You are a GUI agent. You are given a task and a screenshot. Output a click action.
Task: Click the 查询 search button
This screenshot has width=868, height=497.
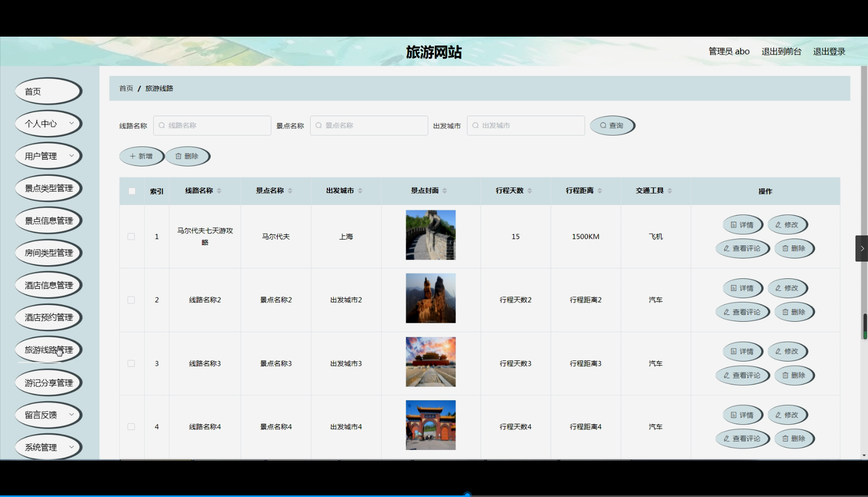click(612, 126)
